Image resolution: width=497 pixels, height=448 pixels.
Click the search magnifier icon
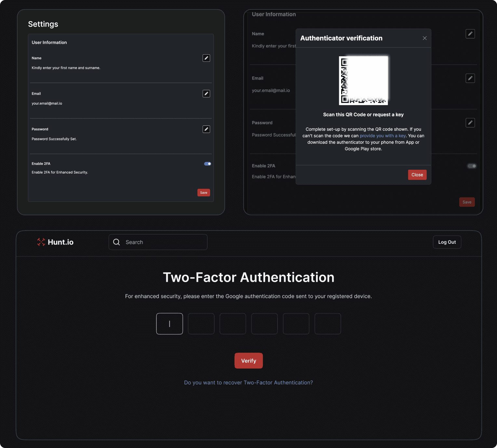coord(116,242)
